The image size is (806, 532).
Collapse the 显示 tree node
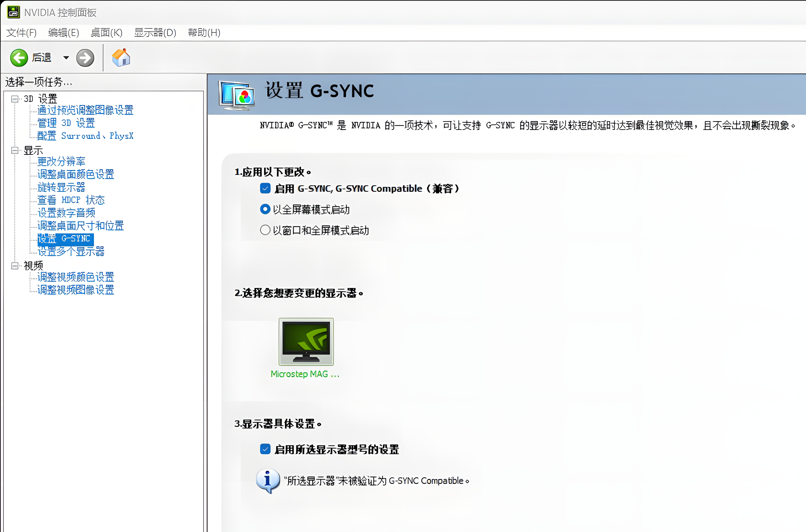point(15,150)
